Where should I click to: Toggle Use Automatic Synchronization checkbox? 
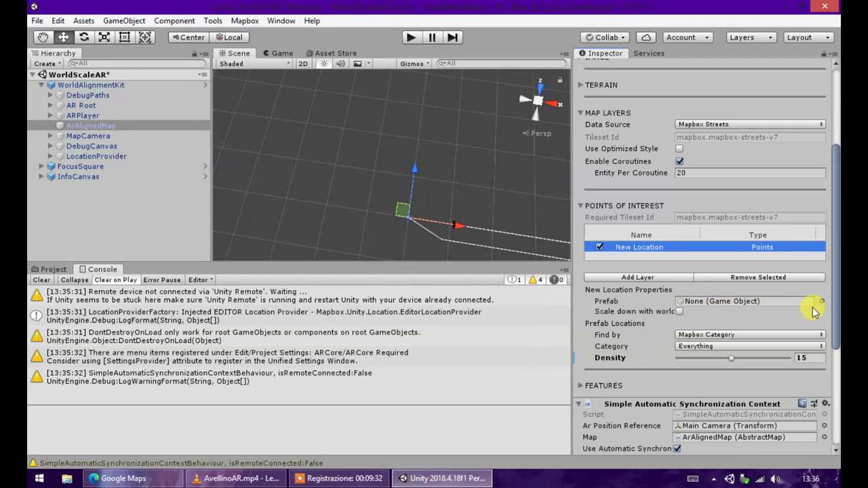tap(677, 449)
